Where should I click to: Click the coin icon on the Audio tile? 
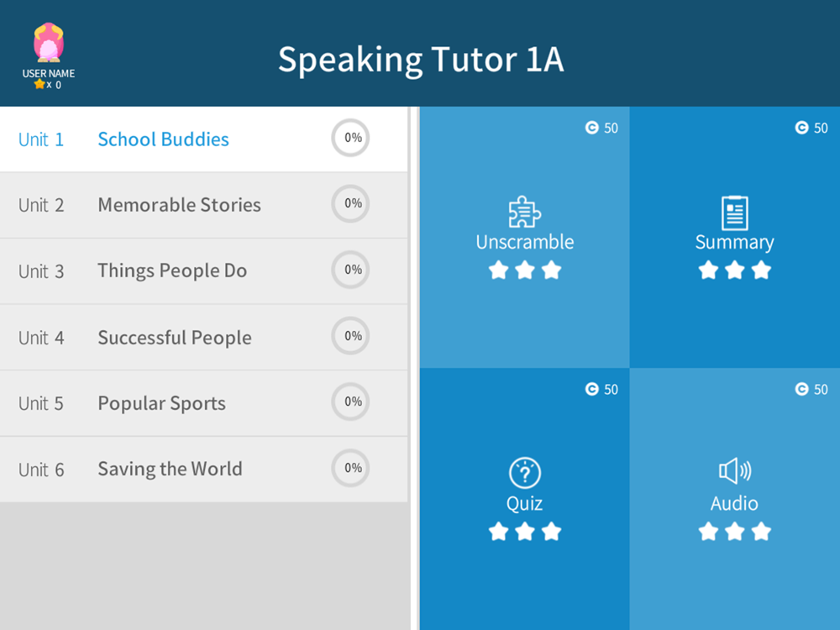coord(801,389)
